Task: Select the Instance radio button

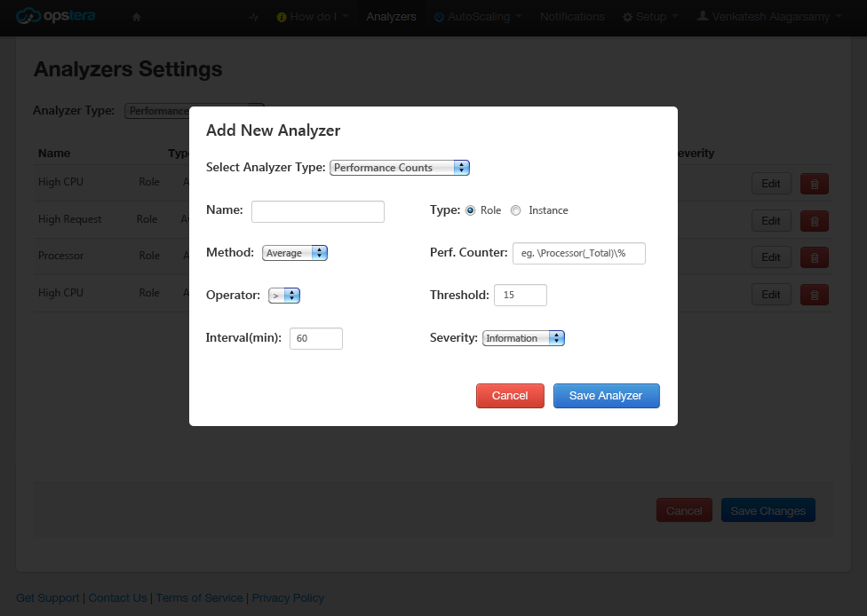Action: pos(515,210)
